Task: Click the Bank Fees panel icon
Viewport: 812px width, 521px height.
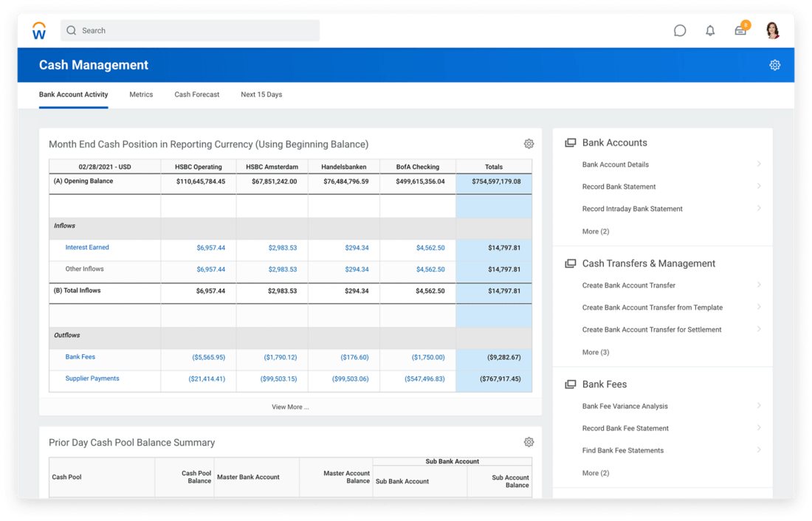Action: pyautogui.click(x=570, y=384)
